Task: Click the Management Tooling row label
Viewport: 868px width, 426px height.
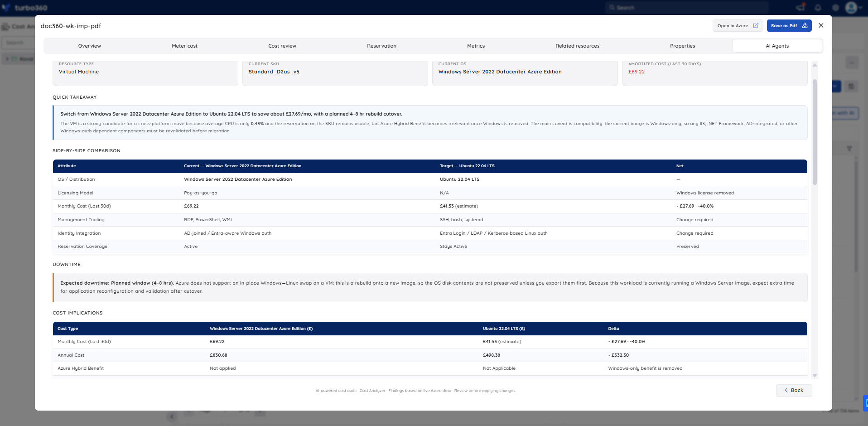Action: tap(81, 220)
